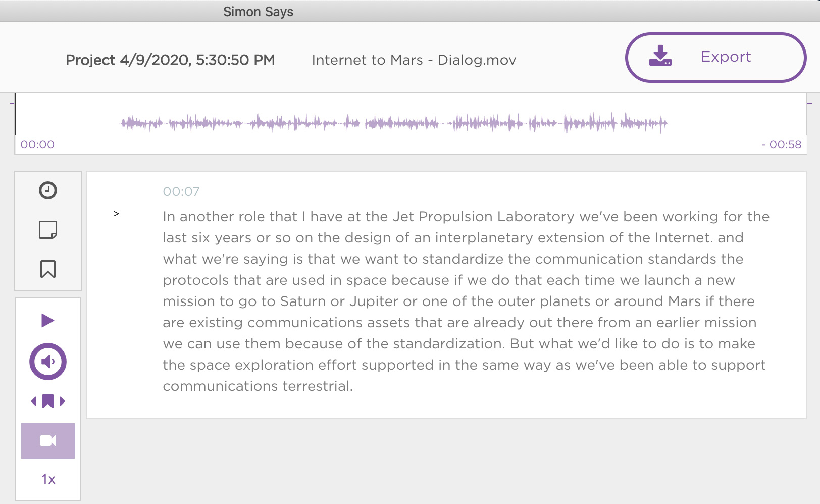Click the -00:58 remaining time label
Screen dimensions: 820x504
[x=782, y=145]
